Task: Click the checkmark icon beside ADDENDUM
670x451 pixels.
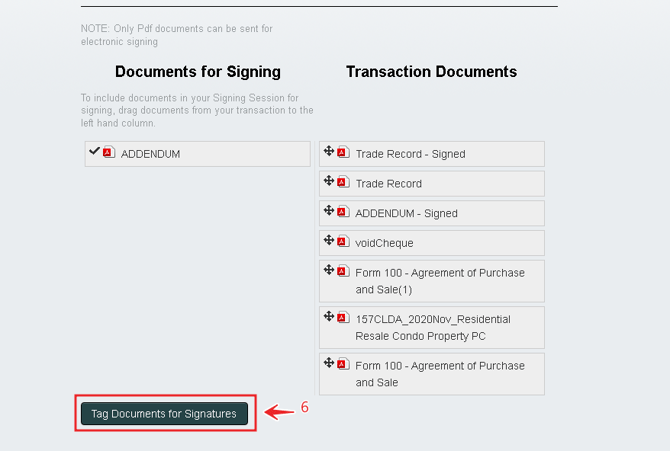Action: [x=94, y=151]
